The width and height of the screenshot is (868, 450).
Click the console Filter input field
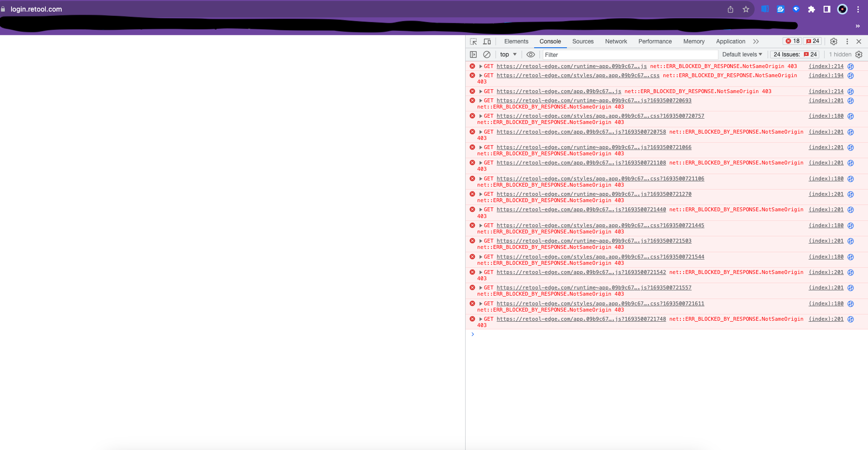(627, 55)
